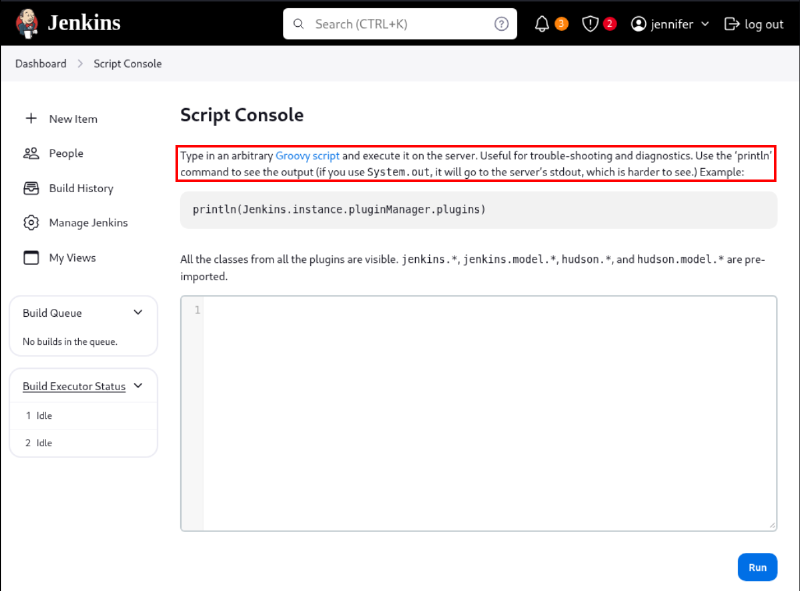Click the Jenkins butler logo
Viewport: 800px width, 591px height.
(27, 23)
